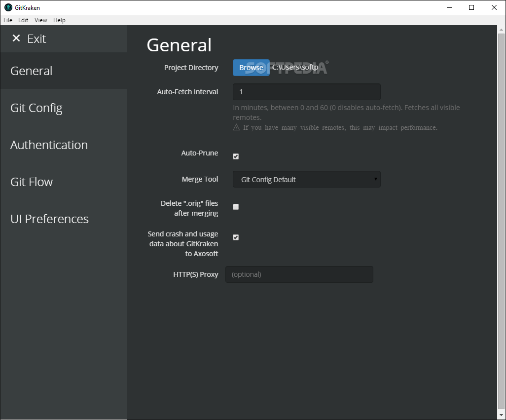
Task: Click the HTTP(S) Proxy input field
Action: point(299,274)
